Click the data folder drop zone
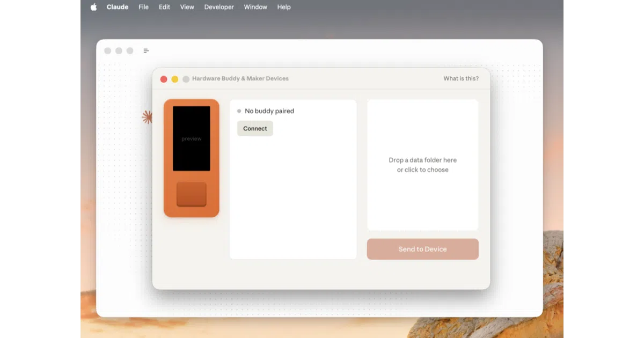644x338 pixels. tap(423, 165)
